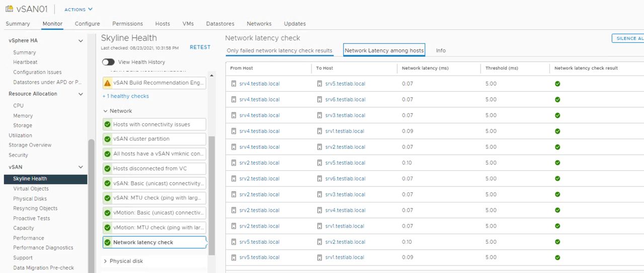Open Configuration Issues in sidebar
This screenshot has width=644, height=273.
pos(37,72)
